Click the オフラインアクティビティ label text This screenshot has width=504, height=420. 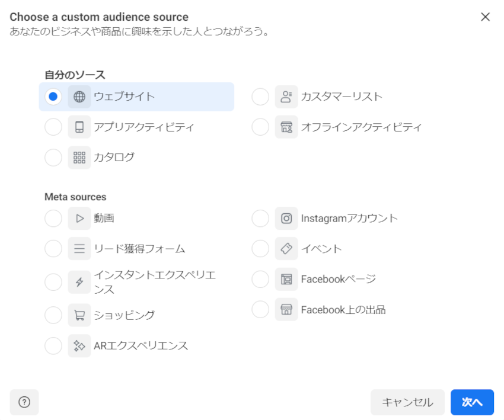coord(361,127)
